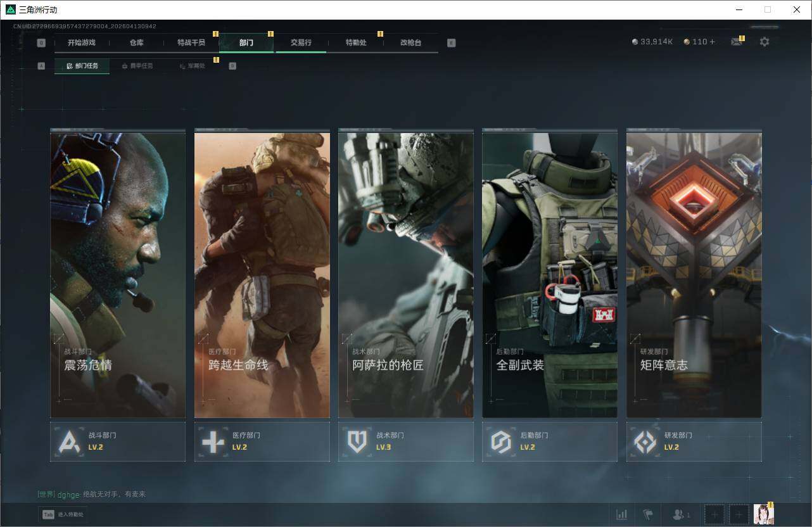This screenshot has height=527, width=812.
Task: Open the 阿萨拉的枪匠 mission card
Action: pos(405,274)
